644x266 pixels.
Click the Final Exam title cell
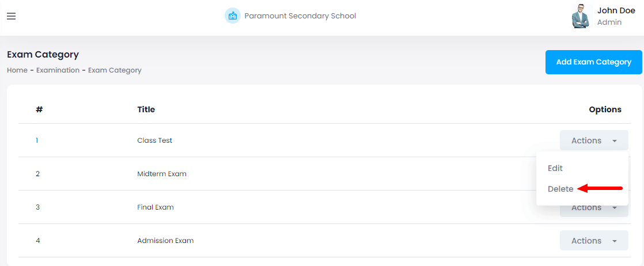pos(156,207)
